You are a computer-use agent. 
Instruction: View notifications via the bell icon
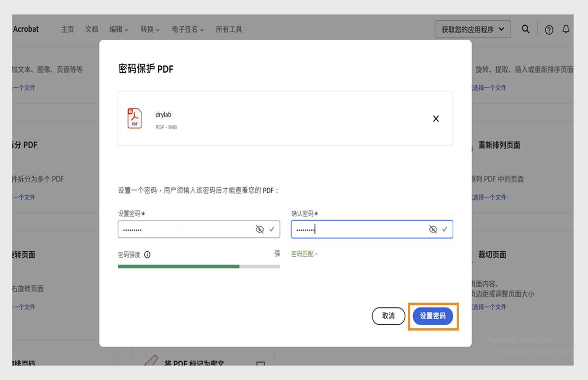click(x=566, y=29)
